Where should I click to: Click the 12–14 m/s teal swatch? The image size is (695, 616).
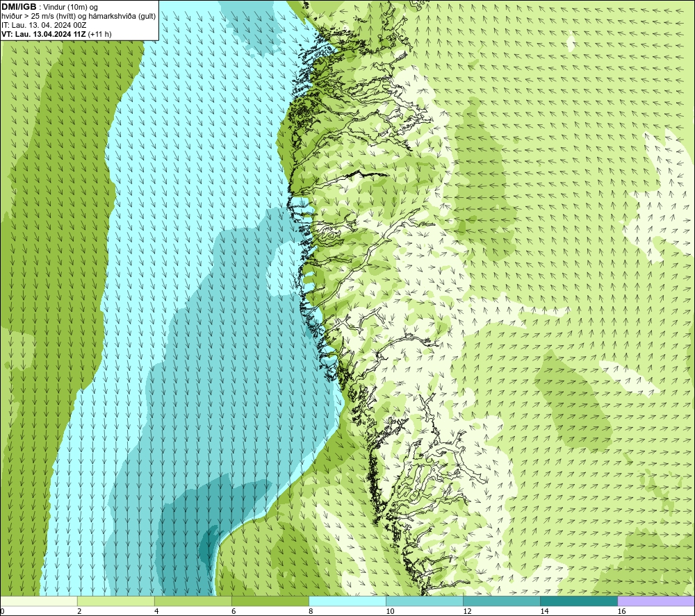(x=502, y=601)
